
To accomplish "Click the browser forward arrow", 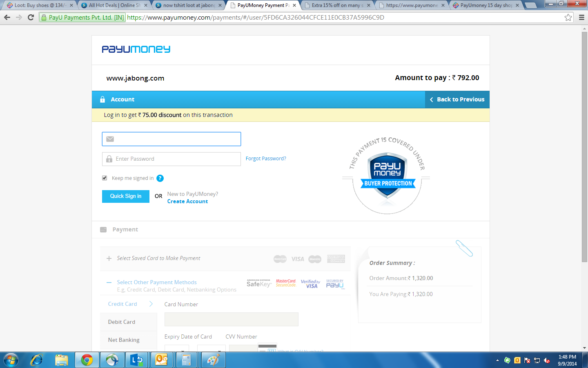I will click(x=19, y=17).
